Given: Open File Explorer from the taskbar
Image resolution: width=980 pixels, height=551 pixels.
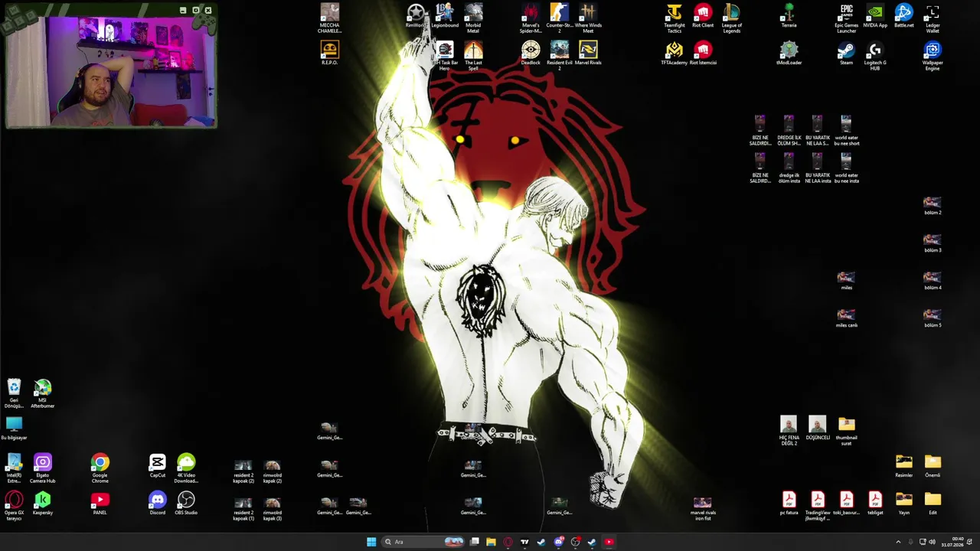Looking at the screenshot, I should (x=491, y=542).
